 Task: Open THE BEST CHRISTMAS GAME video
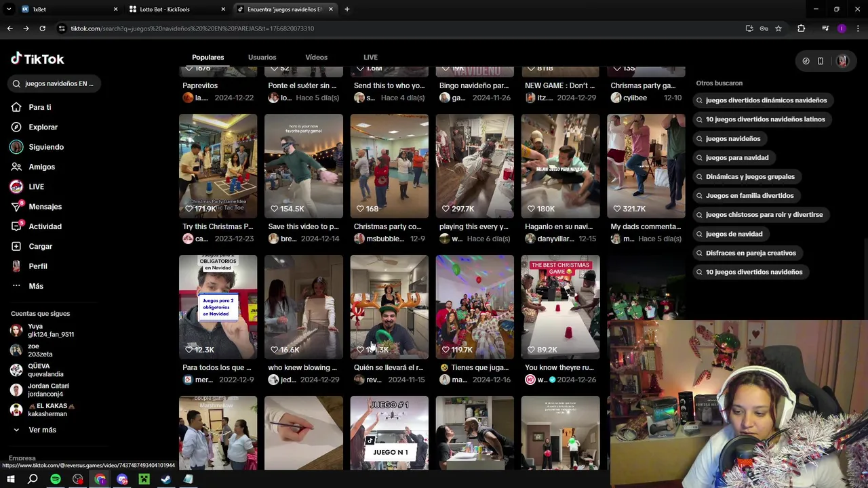coord(560,307)
